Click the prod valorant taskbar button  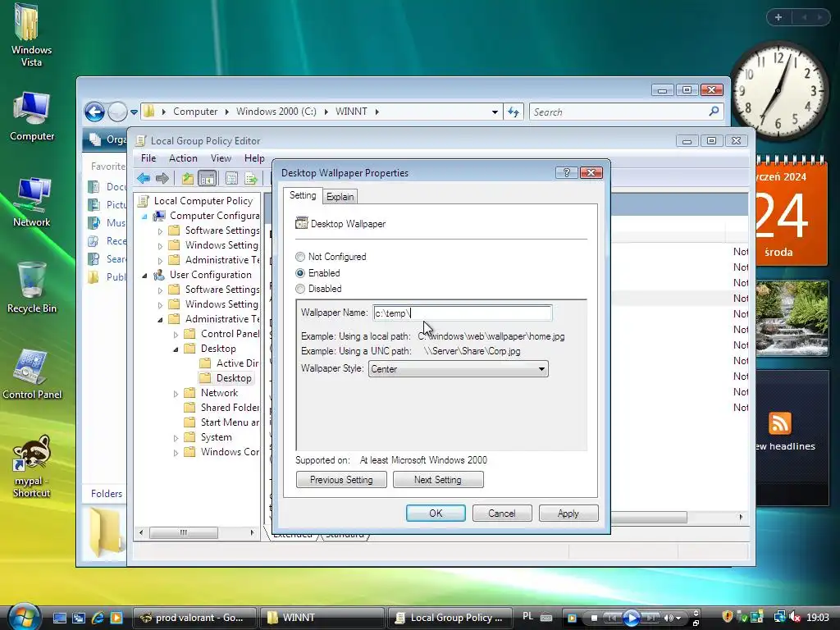coord(194,618)
